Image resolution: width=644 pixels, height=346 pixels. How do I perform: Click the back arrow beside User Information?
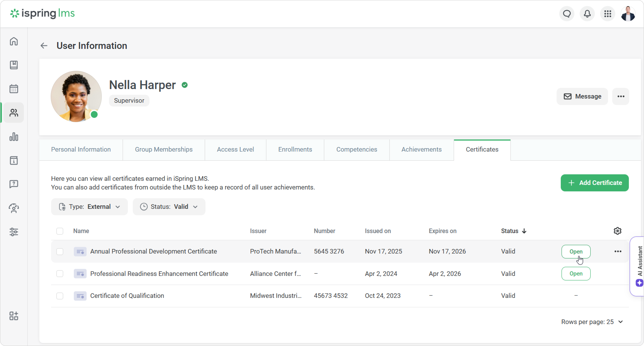tap(44, 45)
